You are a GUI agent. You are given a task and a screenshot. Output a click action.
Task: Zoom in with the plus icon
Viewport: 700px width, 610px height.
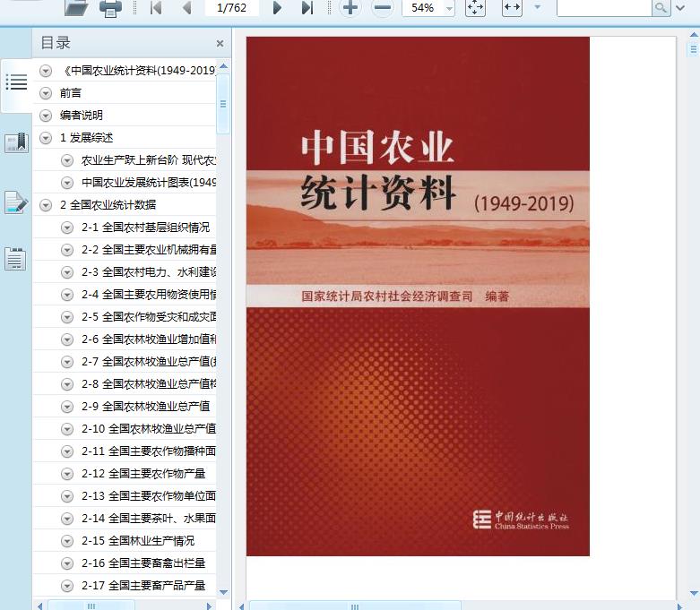point(350,7)
